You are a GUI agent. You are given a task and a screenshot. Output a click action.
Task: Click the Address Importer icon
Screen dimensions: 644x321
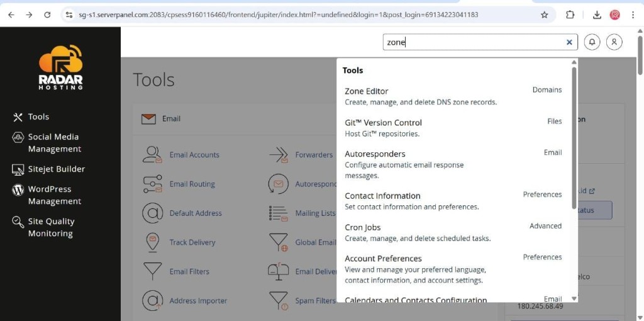pyautogui.click(x=152, y=300)
